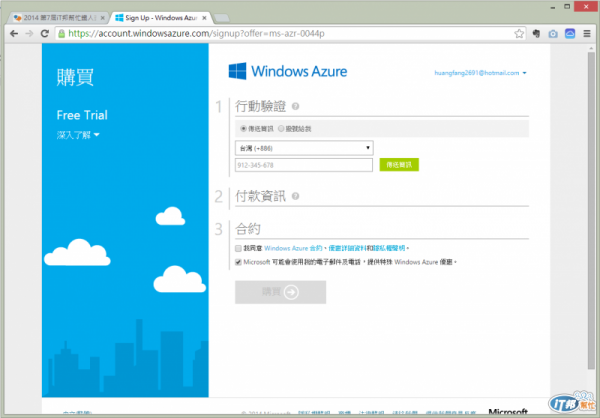The height and width of the screenshot is (418, 600).
Task: Expand the 深入了解 dropdown under Free Trial
Action: pos(78,135)
